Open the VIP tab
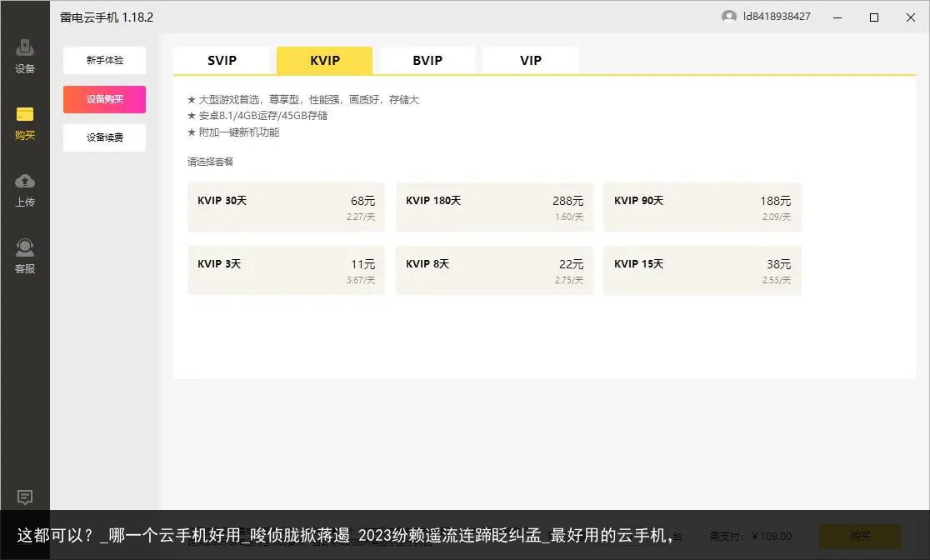 (530, 61)
